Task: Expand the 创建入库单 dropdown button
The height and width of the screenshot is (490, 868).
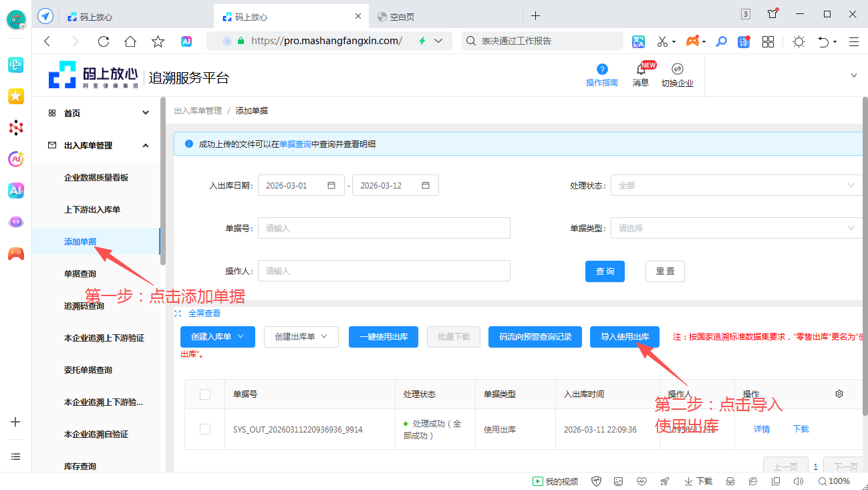Action: pyautogui.click(x=218, y=337)
